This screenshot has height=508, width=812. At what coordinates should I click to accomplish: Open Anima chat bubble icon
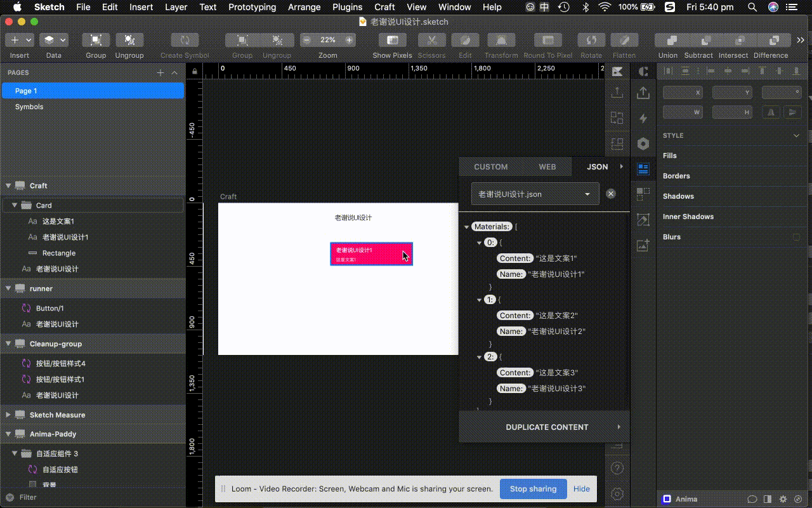pyautogui.click(x=752, y=499)
